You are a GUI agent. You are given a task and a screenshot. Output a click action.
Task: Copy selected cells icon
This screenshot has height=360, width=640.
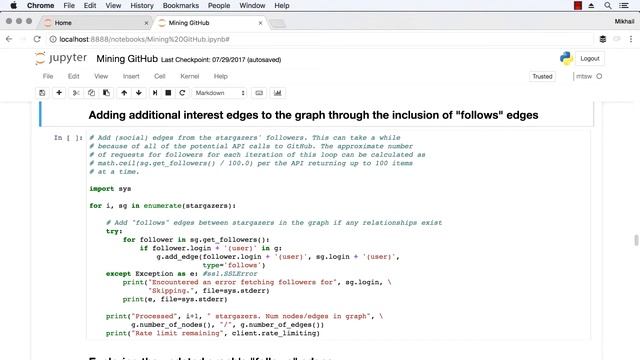(91, 93)
